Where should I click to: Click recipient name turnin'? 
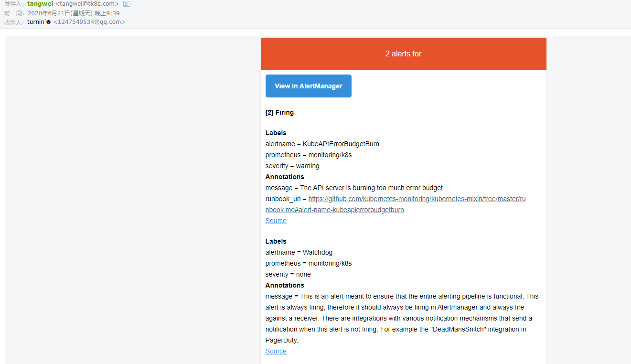(39, 22)
